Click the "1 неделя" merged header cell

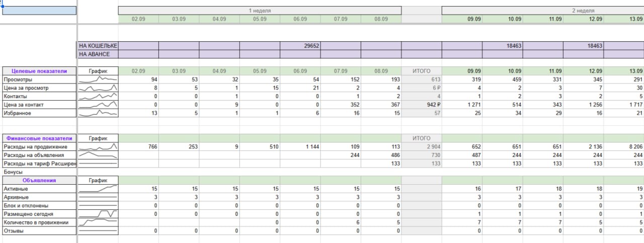point(260,11)
